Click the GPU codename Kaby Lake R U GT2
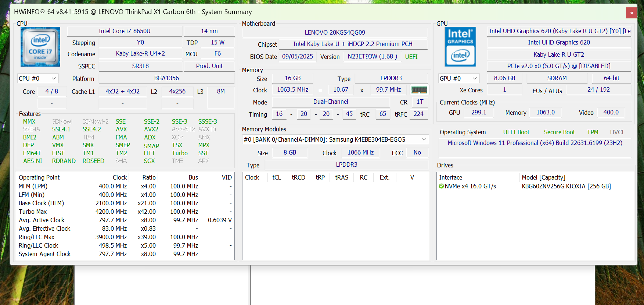 coord(559,55)
